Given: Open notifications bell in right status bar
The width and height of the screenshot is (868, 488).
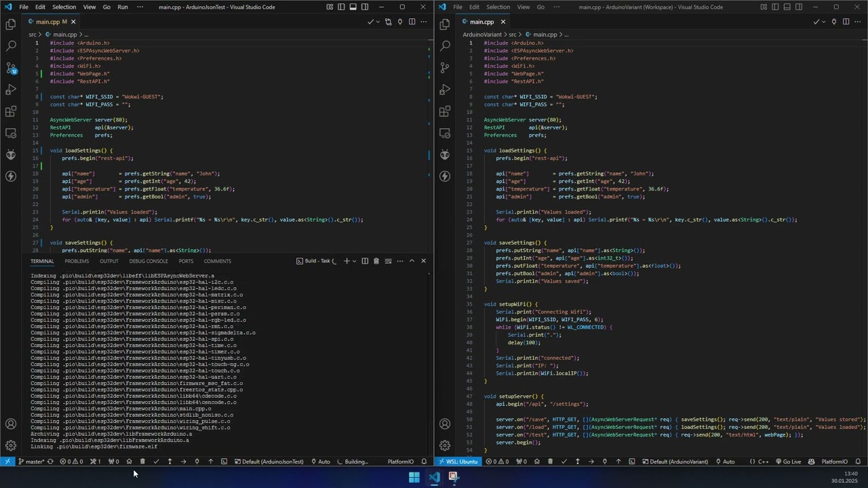Looking at the screenshot, I should coord(858,462).
